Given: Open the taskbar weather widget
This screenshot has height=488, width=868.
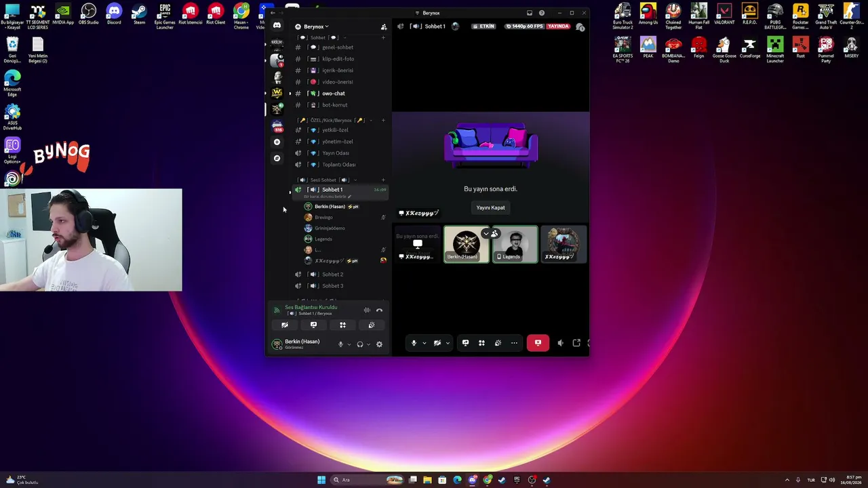Looking at the screenshot, I should tap(22, 480).
